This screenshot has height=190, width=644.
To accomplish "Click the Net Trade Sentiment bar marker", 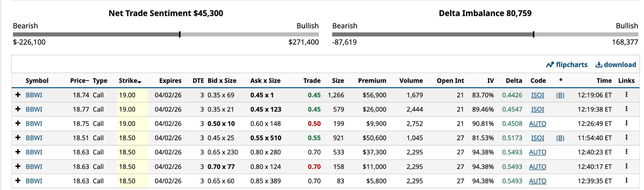I will [x=180, y=34].
